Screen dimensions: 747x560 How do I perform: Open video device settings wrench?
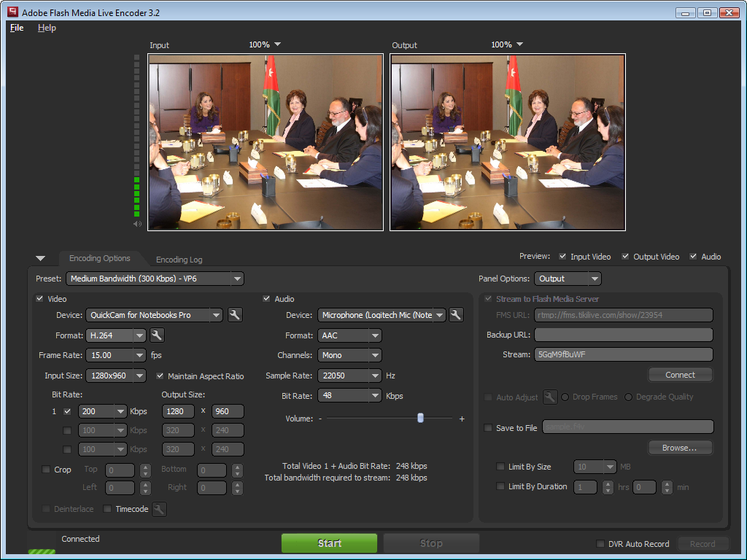pyautogui.click(x=235, y=315)
